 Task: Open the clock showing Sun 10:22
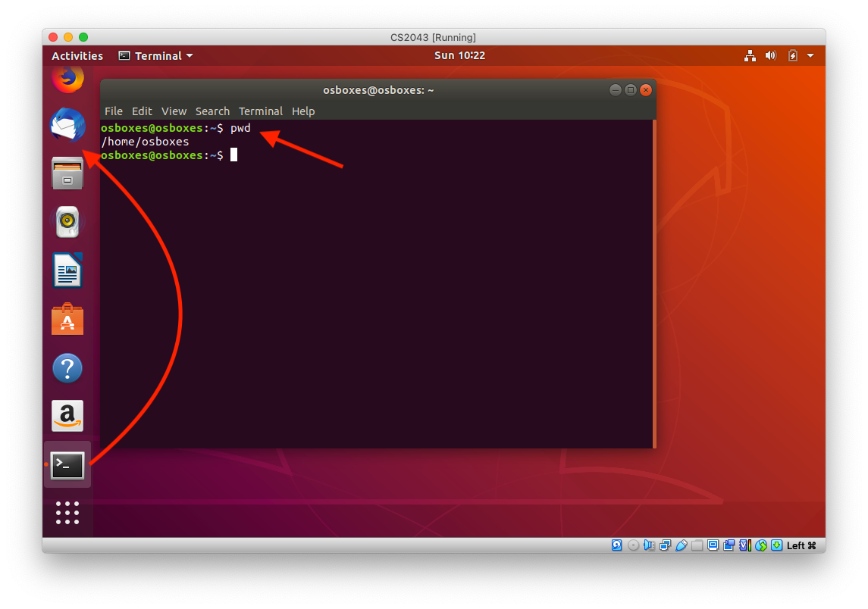pyautogui.click(x=459, y=56)
